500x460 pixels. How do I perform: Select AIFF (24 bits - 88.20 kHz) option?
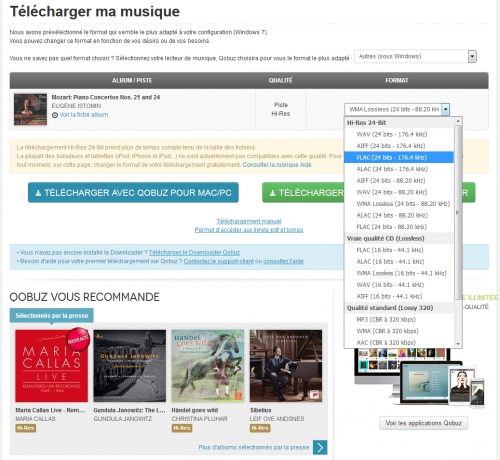(x=399, y=181)
